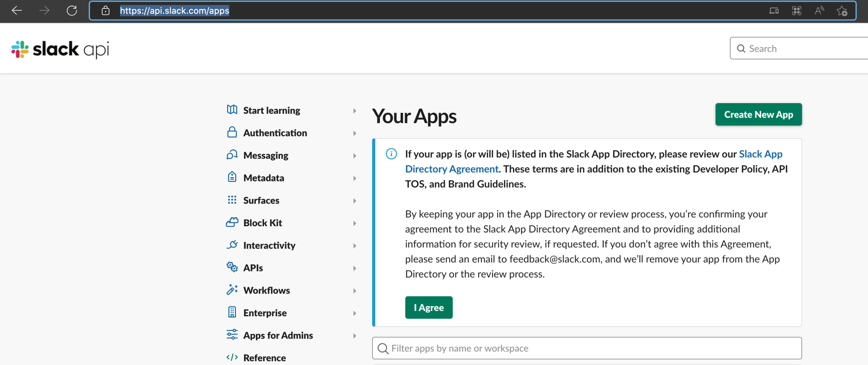
Task: Click the Metadata tag icon
Action: click(x=232, y=177)
